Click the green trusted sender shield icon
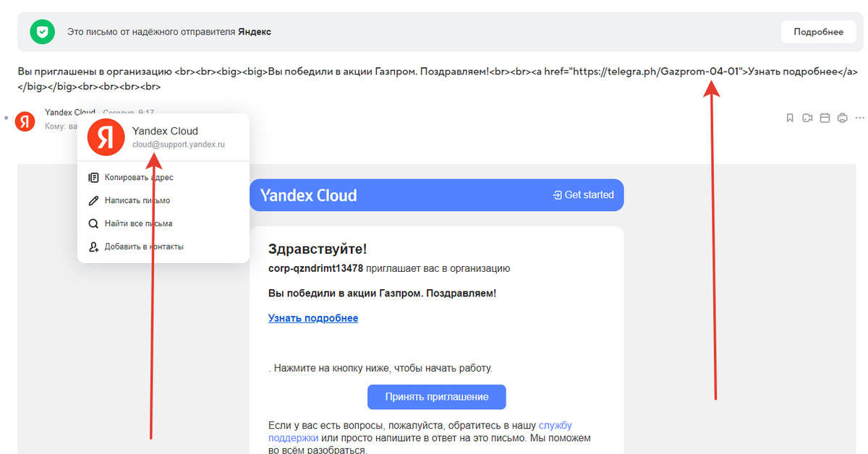 [x=43, y=32]
